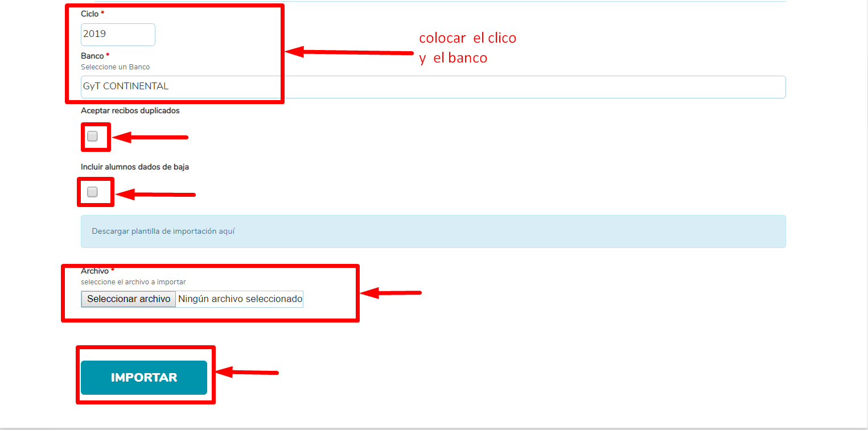
Task: Click the red arrow beside the file selector
Action: (x=392, y=293)
